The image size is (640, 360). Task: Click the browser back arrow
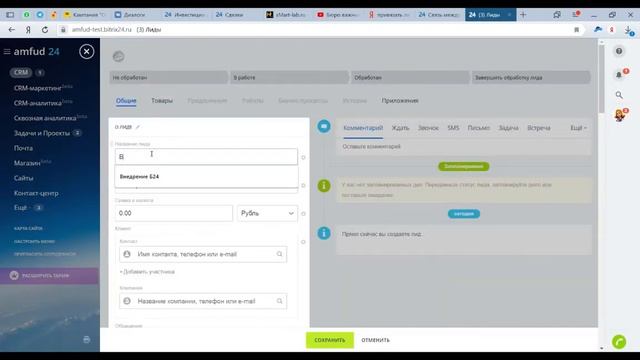(11, 30)
